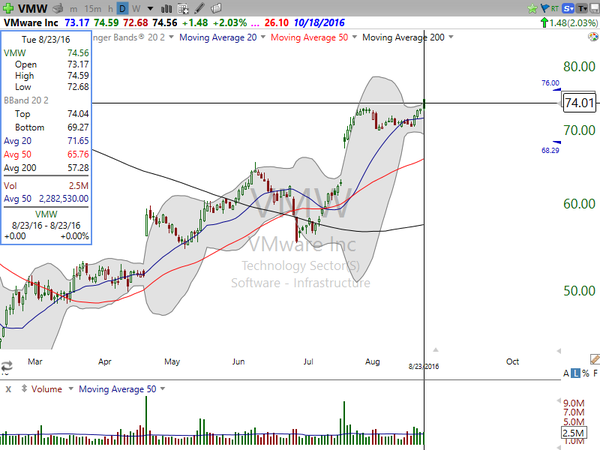Open volume Moving Average 50 dropdown arrow
Screen dimensions: 600x450
tap(163, 389)
